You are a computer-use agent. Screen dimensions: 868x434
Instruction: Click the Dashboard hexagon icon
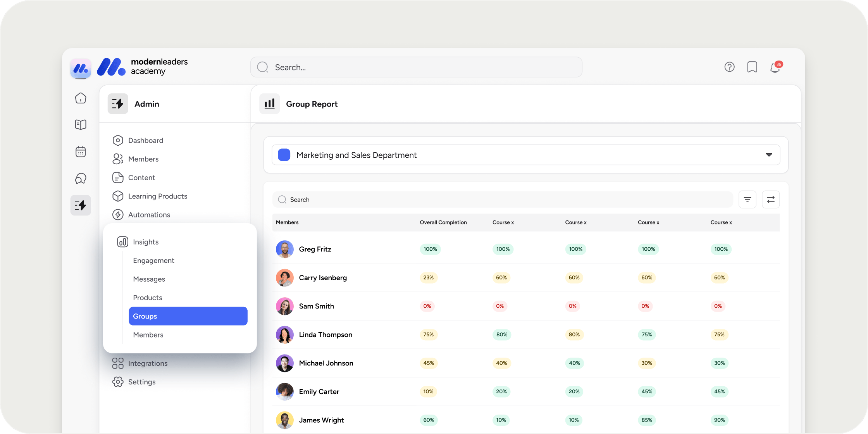coord(118,140)
